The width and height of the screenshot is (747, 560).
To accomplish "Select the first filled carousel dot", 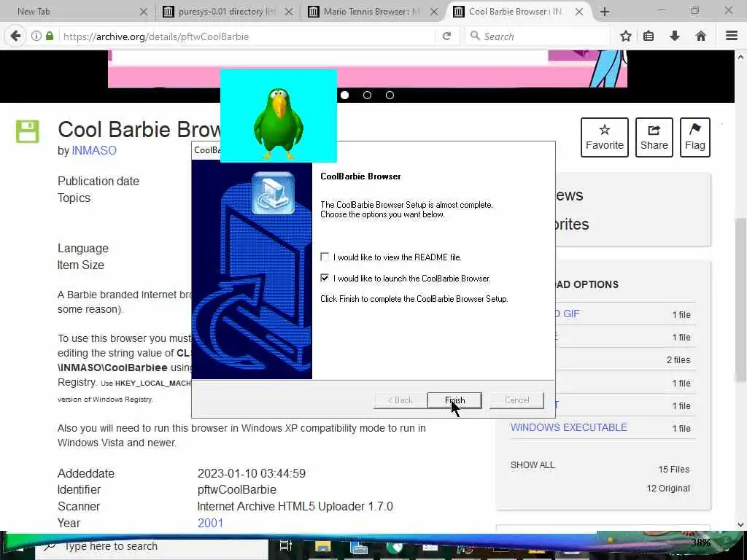I will pos(344,96).
